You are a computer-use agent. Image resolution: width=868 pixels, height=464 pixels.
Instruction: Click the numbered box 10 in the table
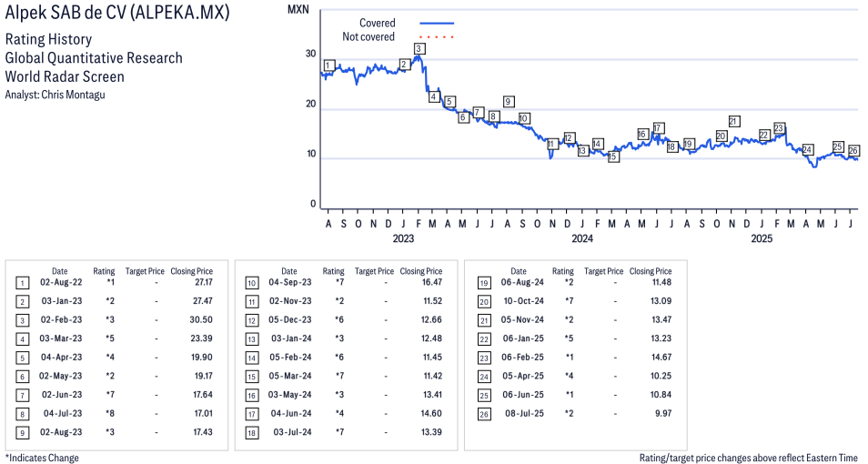click(252, 284)
